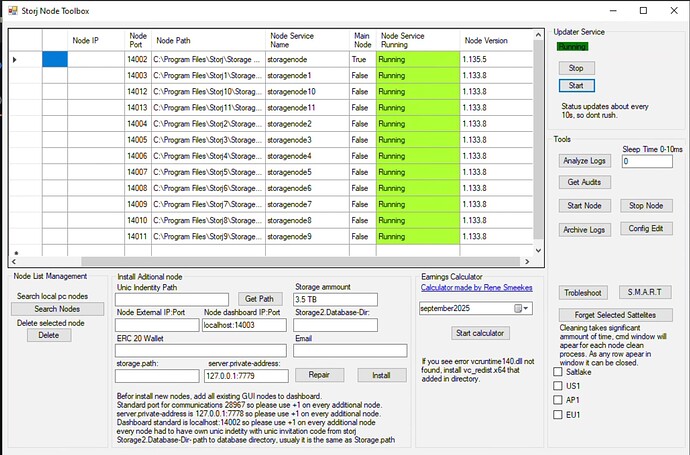Open Calculator made by Rene Smeekes link

coord(477,288)
